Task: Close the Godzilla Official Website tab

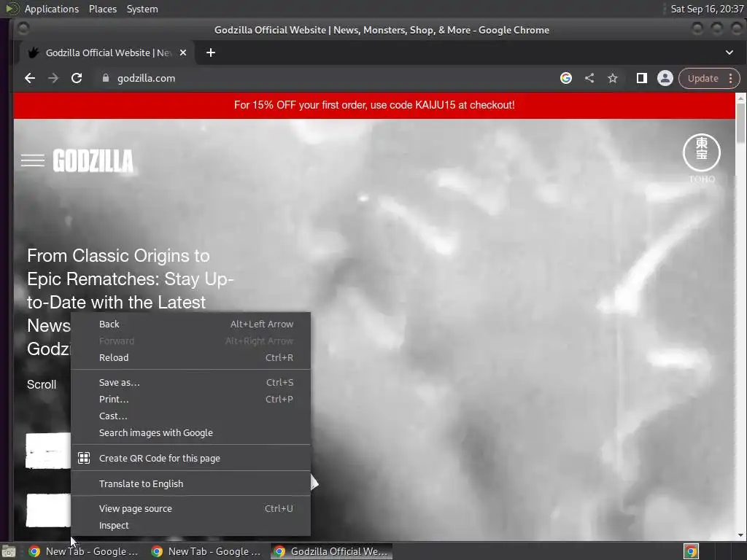Action: [183, 52]
